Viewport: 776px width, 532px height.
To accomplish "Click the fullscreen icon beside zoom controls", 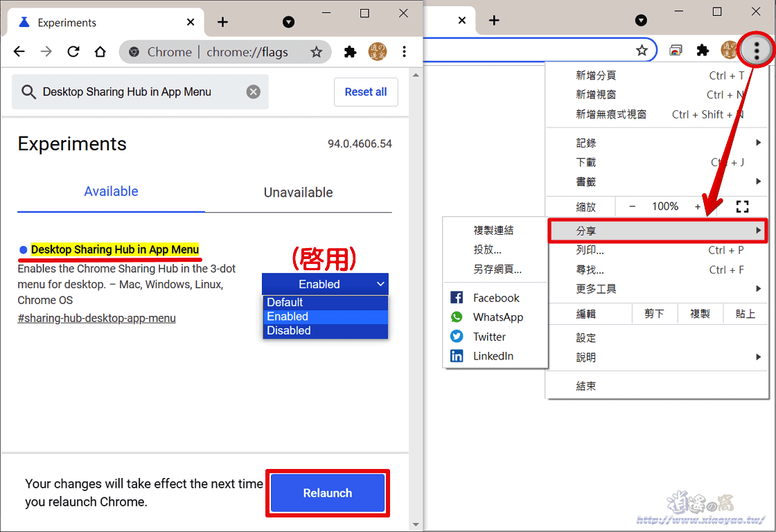I will [x=742, y=206].
